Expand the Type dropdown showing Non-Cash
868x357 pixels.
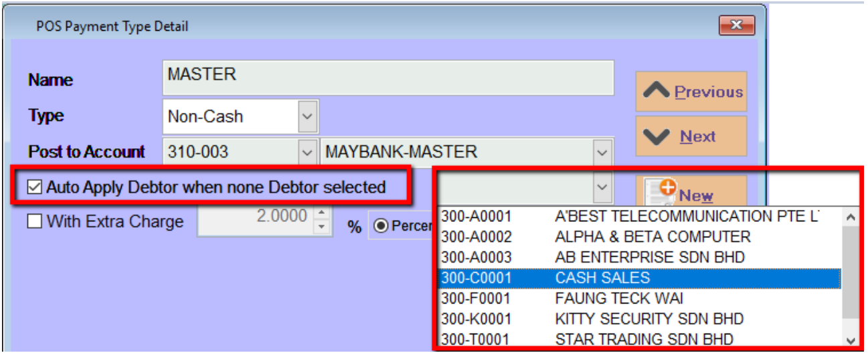(x=307, y=116)
